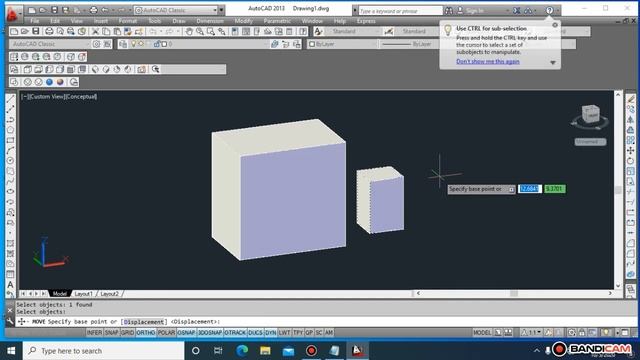
Task: Open the ByLayer color control dropdown
Action: 343,44
